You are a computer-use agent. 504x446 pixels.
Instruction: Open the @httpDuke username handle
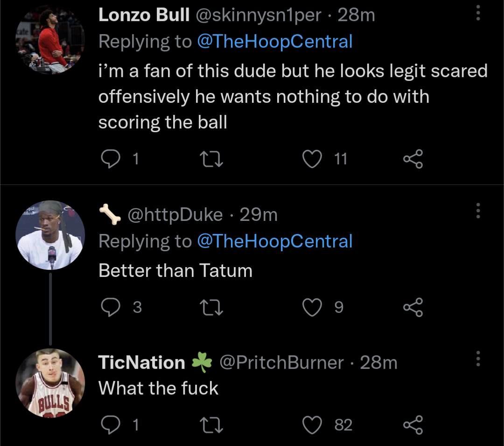pyautogui.click(x=175, y=215)
